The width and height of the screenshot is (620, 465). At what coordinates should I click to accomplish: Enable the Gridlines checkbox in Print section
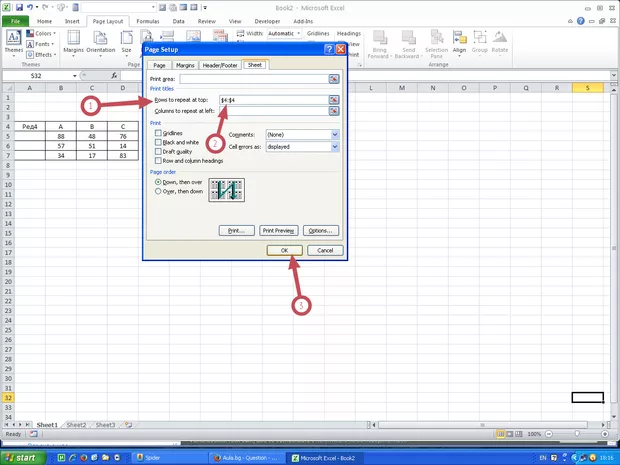click(x=158, y=133)
